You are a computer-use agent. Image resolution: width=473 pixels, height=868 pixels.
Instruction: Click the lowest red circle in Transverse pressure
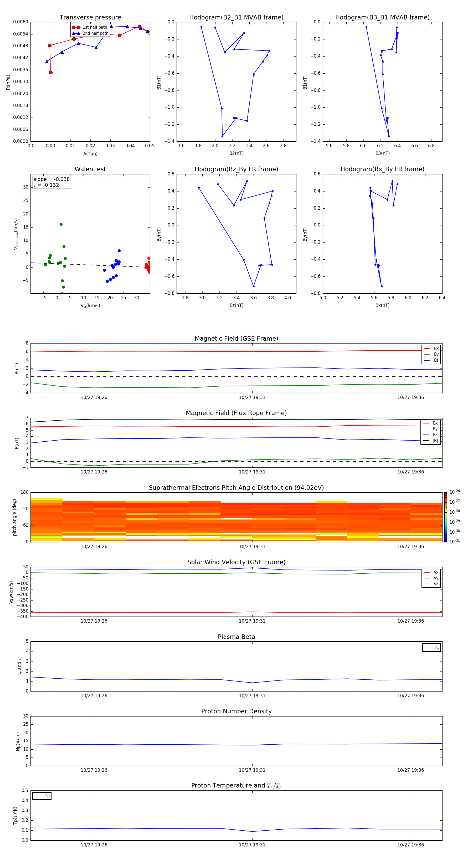coord(51,72)
